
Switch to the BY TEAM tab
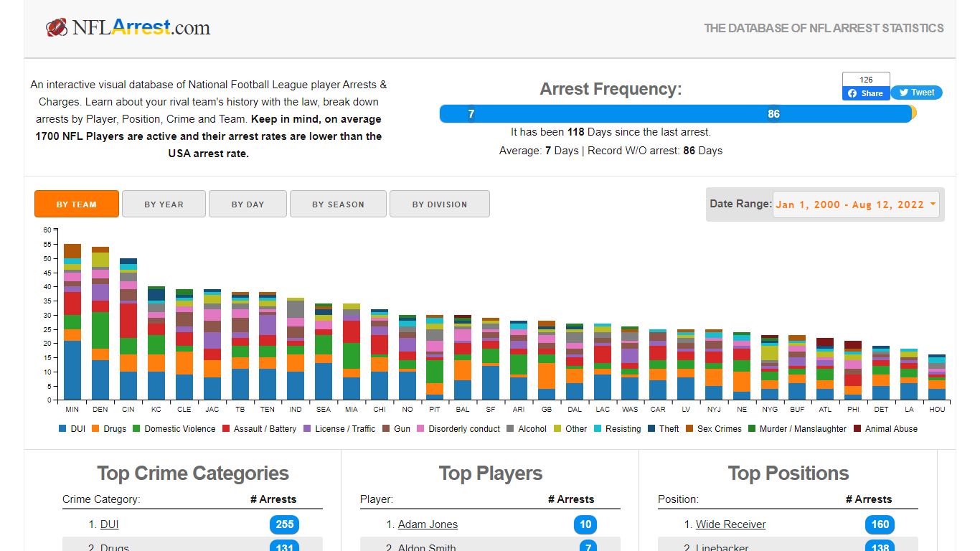(x=77, y=204)
